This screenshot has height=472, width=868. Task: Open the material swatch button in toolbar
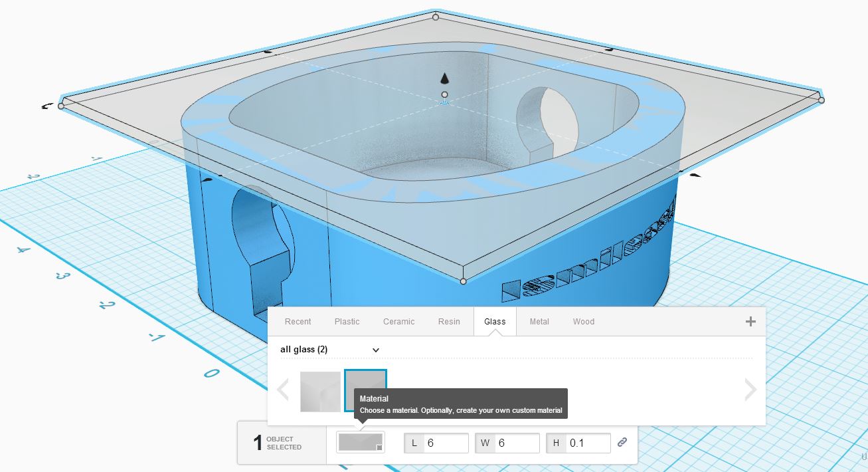pos(361,442)
